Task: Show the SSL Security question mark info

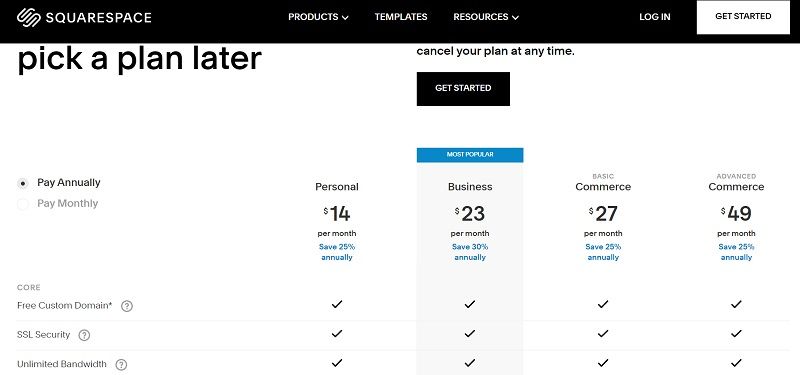Action: (x=84, y=335)
